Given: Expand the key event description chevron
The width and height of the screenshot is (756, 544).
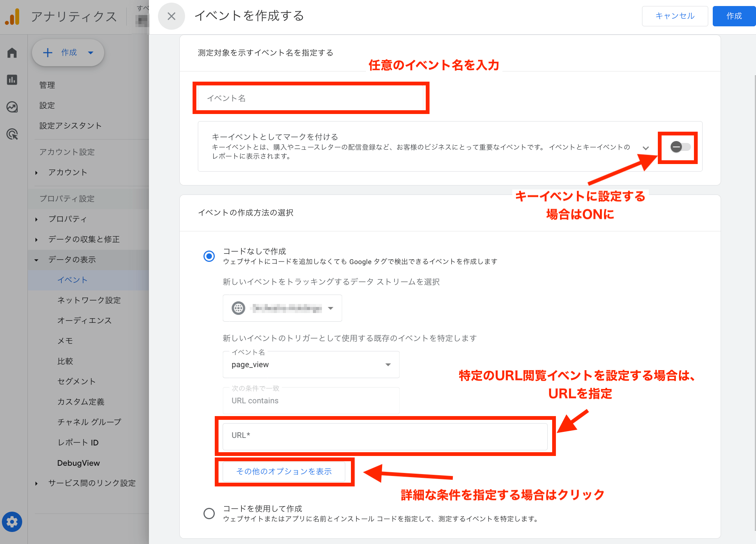Looking at the screenshot, I should point(646,148).
